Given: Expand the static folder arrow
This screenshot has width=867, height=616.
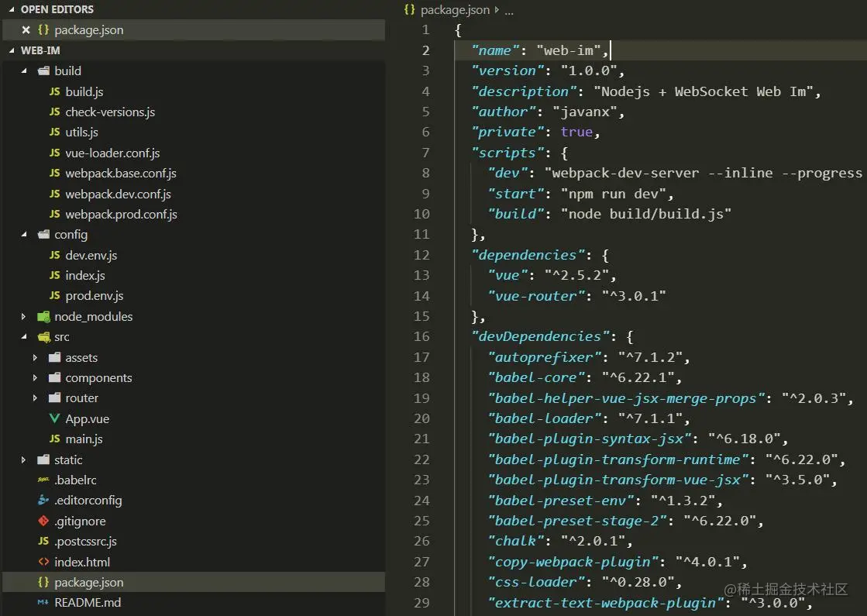Looking at the screenshot, I should pos(23,459).
